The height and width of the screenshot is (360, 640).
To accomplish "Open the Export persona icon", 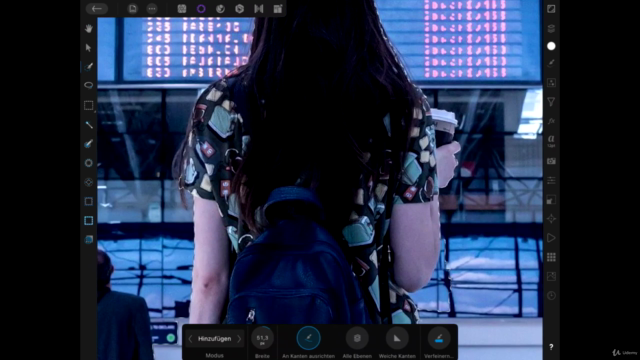I will coord(278,9).
